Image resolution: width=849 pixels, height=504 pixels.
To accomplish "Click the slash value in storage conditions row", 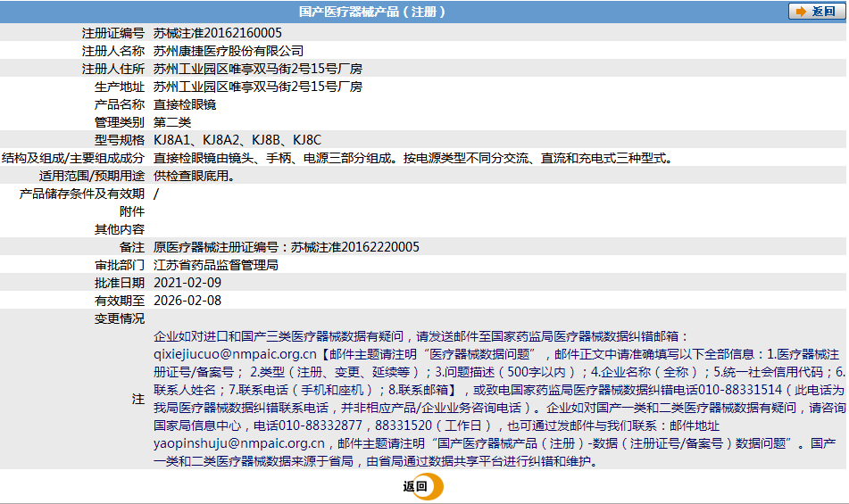I will [156, 194].
